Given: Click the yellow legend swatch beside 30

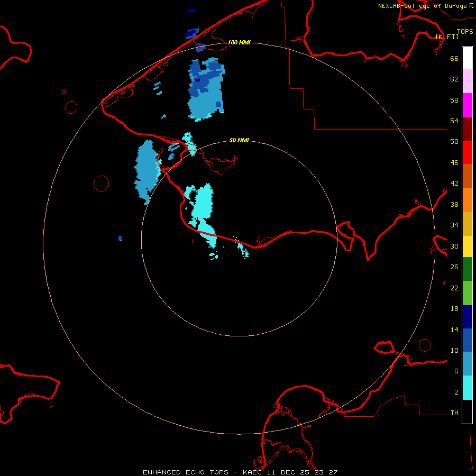Looking at the screenshot, I should pyautogui.click(x=467, y=246).
